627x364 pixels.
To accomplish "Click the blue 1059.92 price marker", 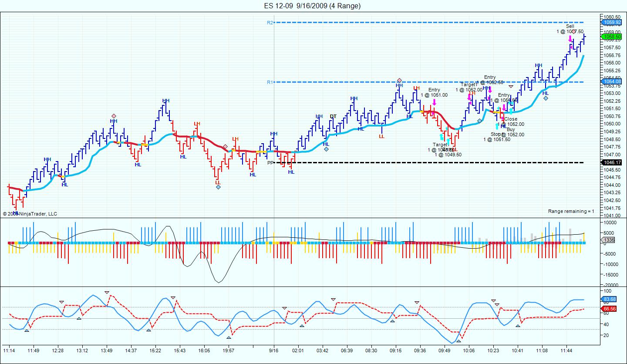I will point(611,22).
